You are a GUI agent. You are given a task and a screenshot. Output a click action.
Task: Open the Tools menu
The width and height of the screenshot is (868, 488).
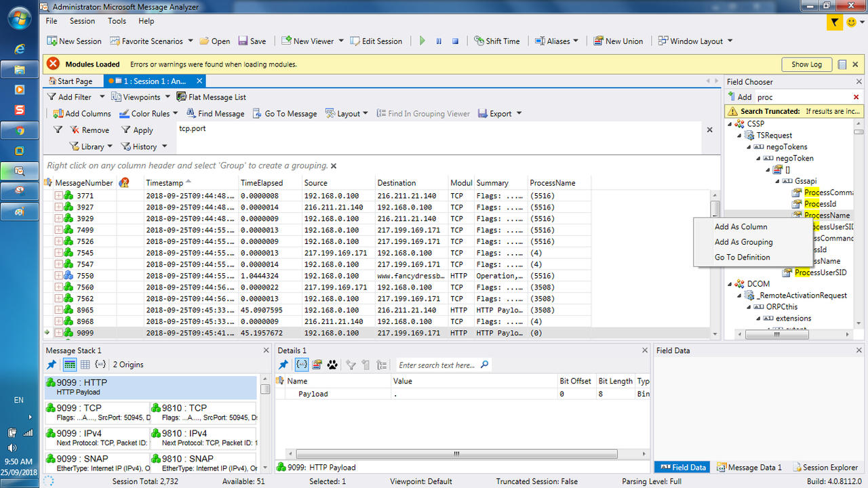[117, 21]
